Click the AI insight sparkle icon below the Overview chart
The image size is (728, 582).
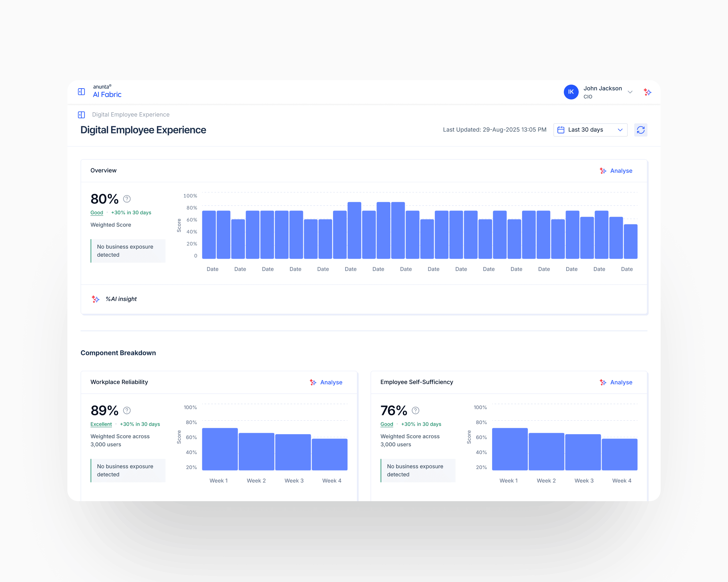[95, 299]
